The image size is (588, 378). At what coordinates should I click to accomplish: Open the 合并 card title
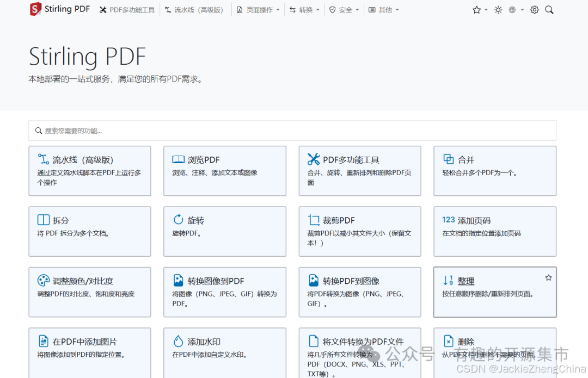click(466, 160)
